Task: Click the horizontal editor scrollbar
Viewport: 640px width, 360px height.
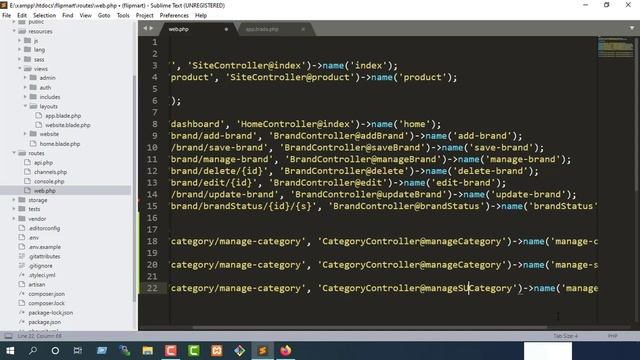Action: coord(369,327)
